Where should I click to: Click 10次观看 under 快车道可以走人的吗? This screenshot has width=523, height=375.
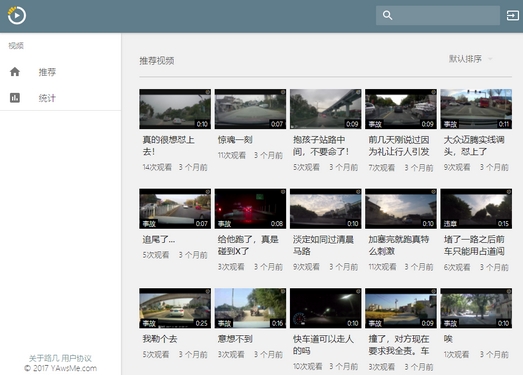tap(308, 366)
